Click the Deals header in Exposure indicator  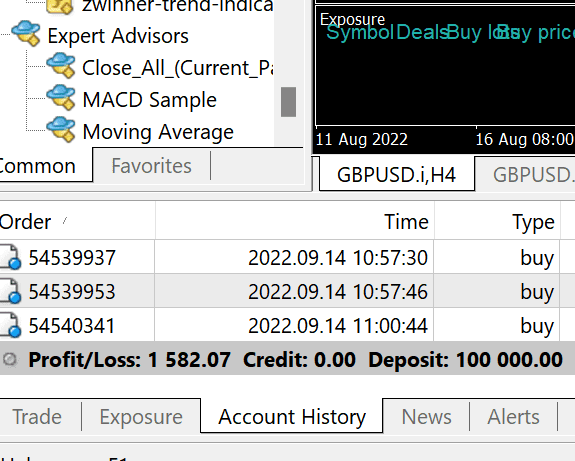point(422,32)
